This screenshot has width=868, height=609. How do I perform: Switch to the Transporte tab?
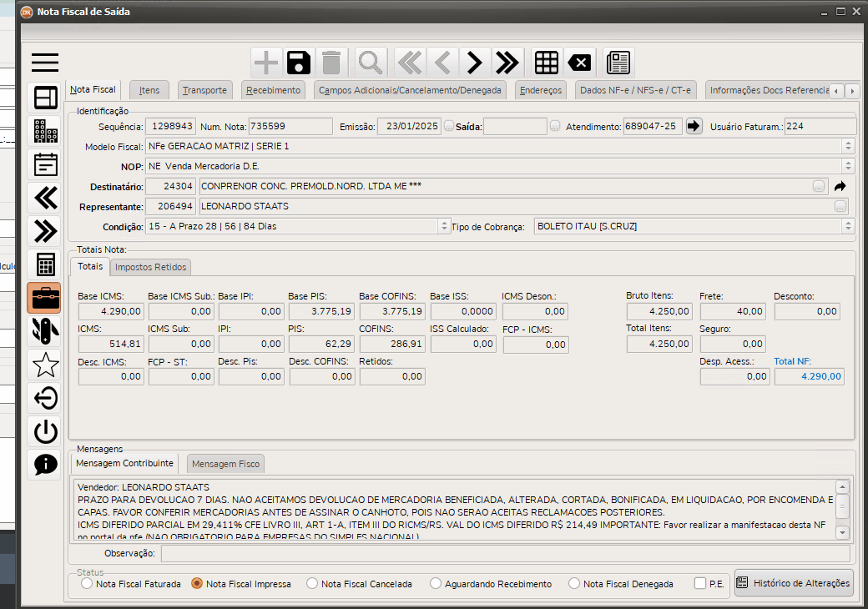point(204,90)
